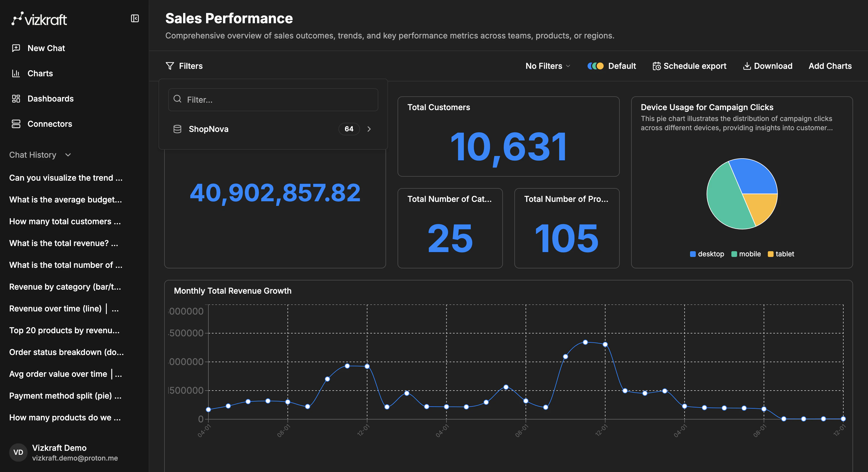Select the ShopNova data source
The image size is (868, 472).
(x=209, y=129)
